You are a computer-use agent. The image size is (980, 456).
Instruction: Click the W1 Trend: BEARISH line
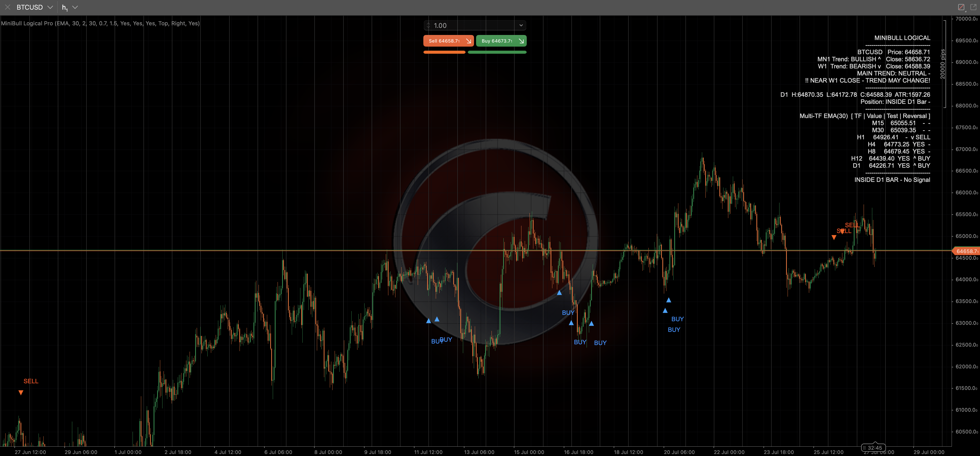click(x=874, y=66)
